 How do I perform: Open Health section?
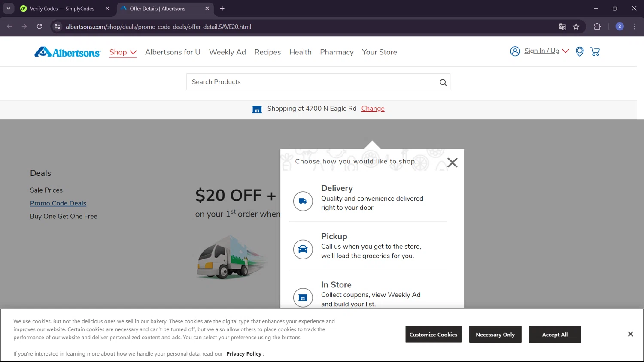coord(300,52)
